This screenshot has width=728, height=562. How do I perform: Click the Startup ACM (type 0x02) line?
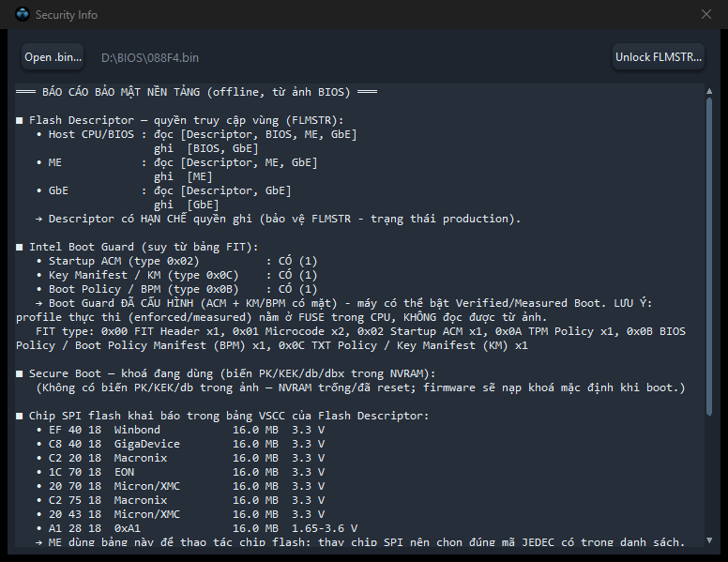177,261
